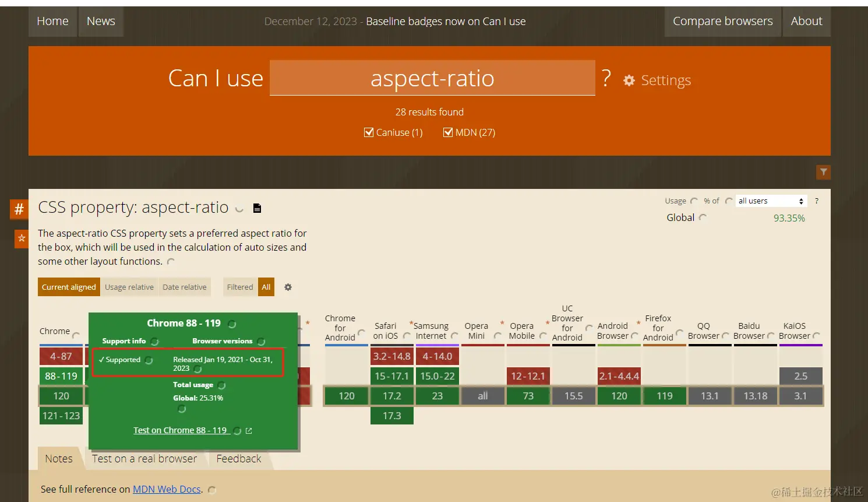
Task: Open the Feedback tab
Action: (239, 459)
